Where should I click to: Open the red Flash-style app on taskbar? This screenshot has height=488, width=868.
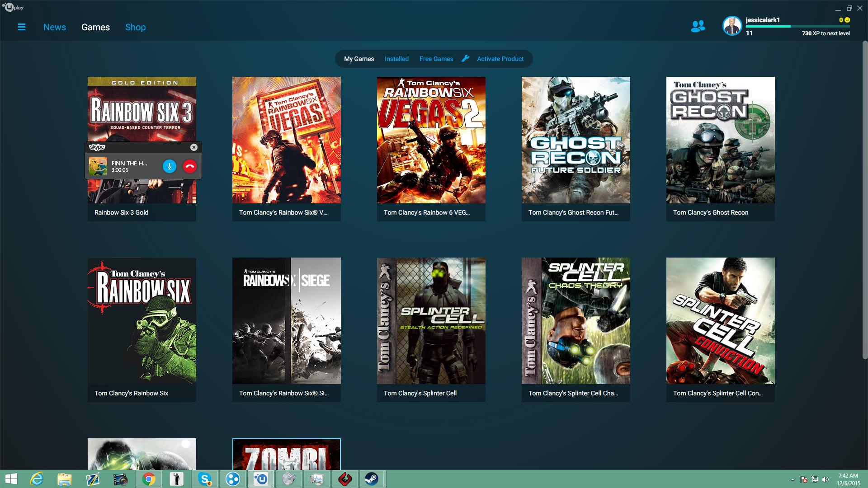point(344,479)
